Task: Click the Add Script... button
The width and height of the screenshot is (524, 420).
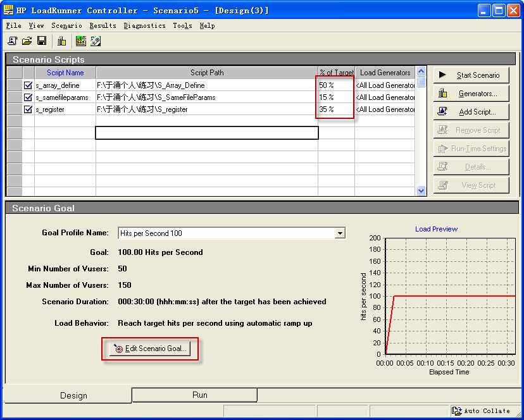Action: pyautogui.click(x=471, y=112)
